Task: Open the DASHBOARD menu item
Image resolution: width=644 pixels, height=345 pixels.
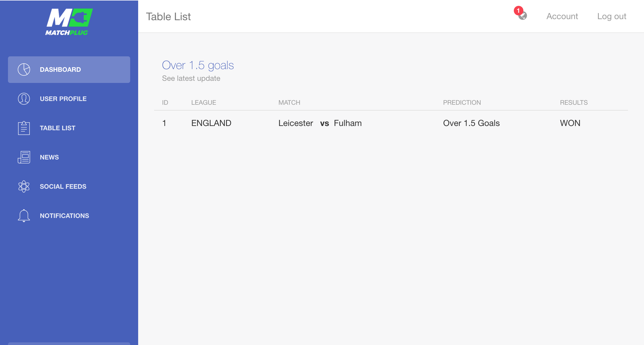Action: pyautogui.click(x=69, y=70)
